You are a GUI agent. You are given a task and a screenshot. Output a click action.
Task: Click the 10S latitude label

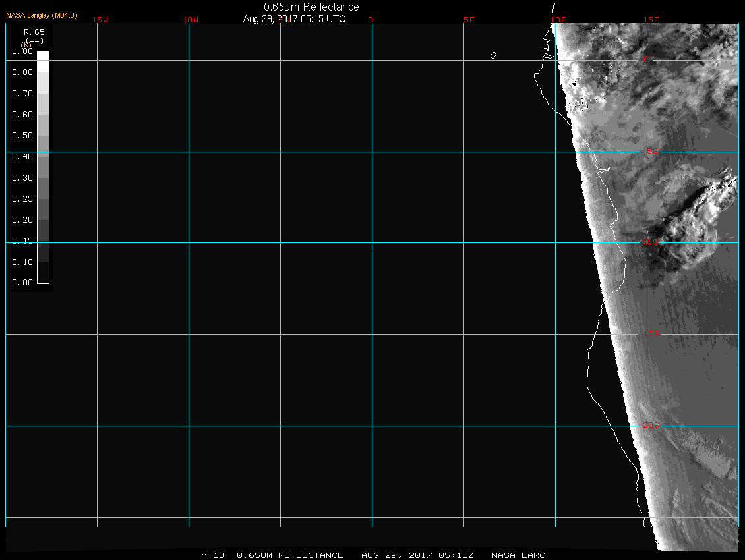[x=650, y=242]
